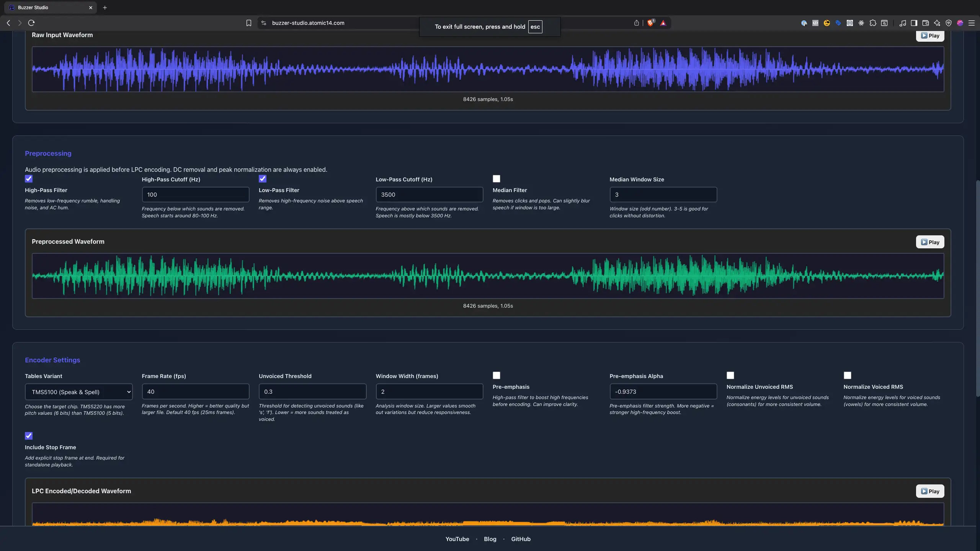The image size is (980, 551).
Task: Click the Leo AI sparkle icon
Action: (937, 23)
